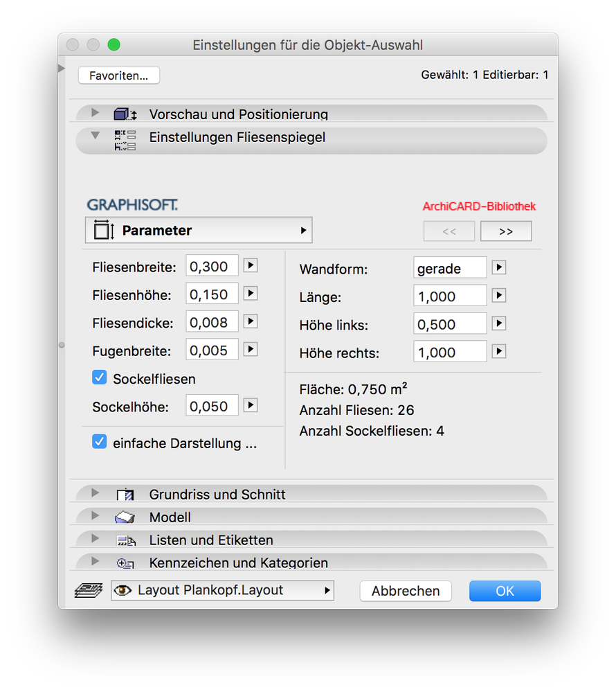Image resolution: width=616 pixels, height=692 pixels.
Task: Click the Einstellungen Fliesenspiegel settings icon
Action: (x=125, y=141)
